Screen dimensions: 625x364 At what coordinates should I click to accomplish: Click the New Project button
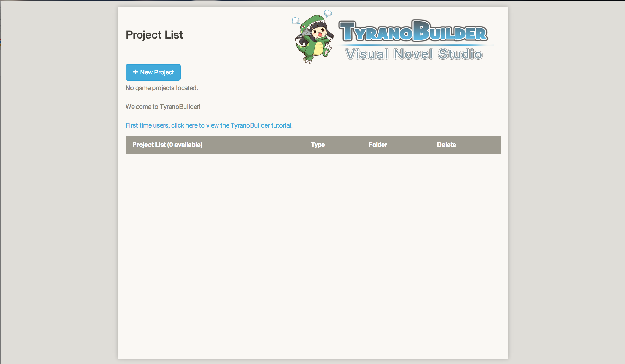click(x=153, y=72)
